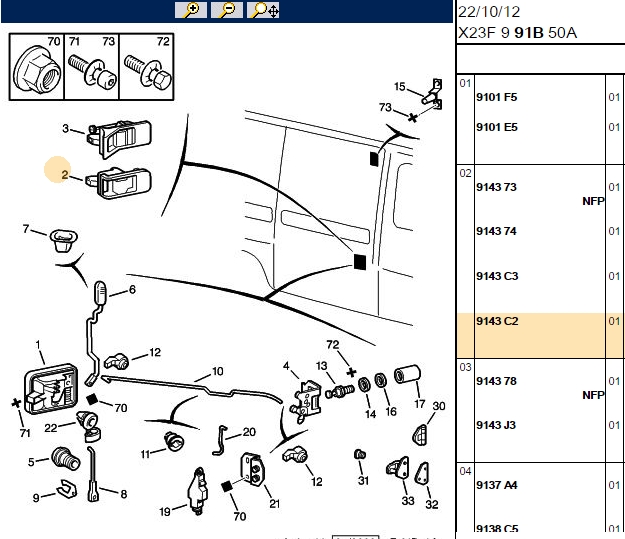
Task: Click part number 10 rod label
Action: coord(218,372)
